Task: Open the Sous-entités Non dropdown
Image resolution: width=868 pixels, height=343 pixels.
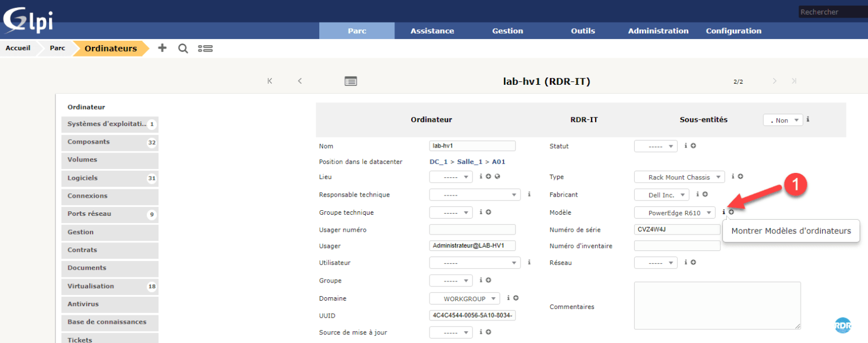Action: [783, 120]
